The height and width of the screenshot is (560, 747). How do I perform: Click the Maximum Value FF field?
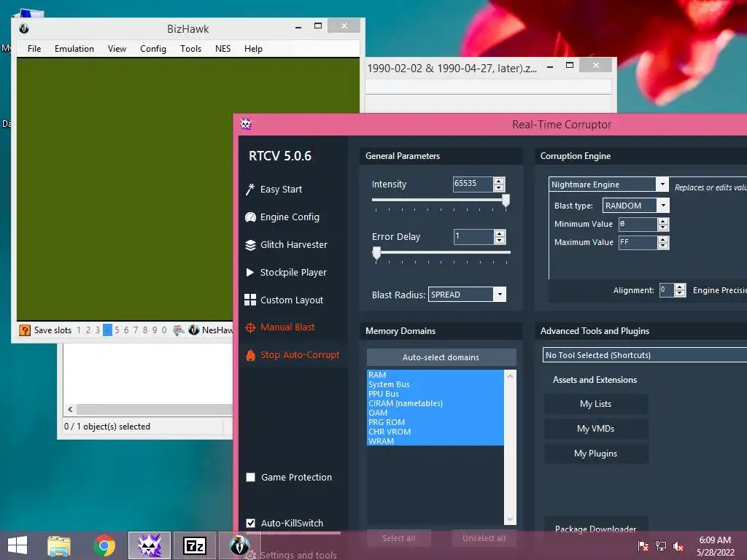(638, 242)
